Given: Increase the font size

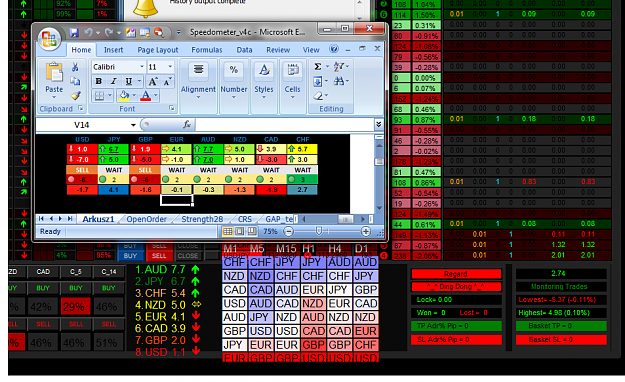Looking at the screenshot, I should [153, 82].
